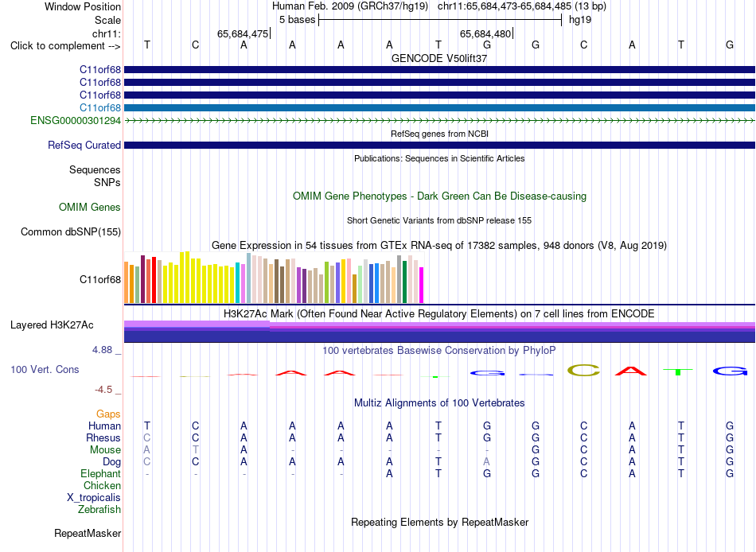The height and width of the screenshot is (552, 756).
Task: Open the RefSeq Curated track label
Action: pos(84,145)
